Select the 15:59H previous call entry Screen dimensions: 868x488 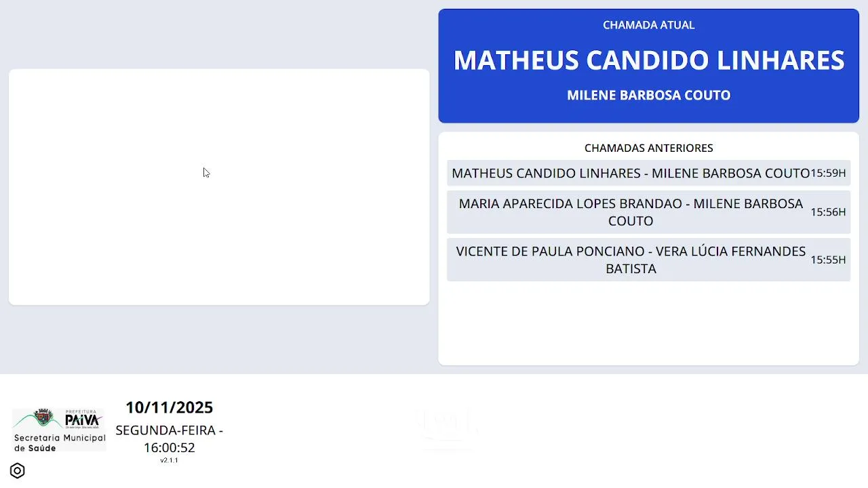click(631, 174)
